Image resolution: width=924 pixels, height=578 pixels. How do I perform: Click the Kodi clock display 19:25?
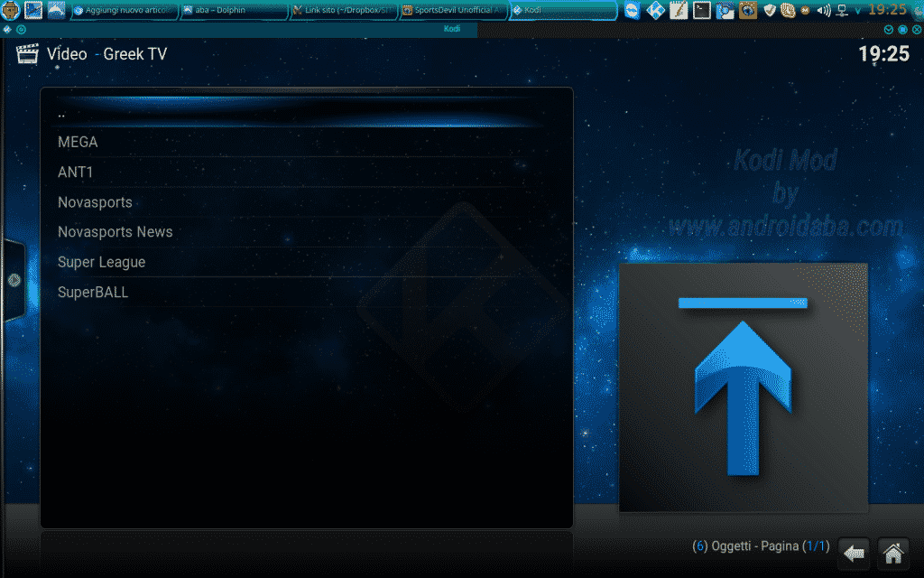point(884,54)
